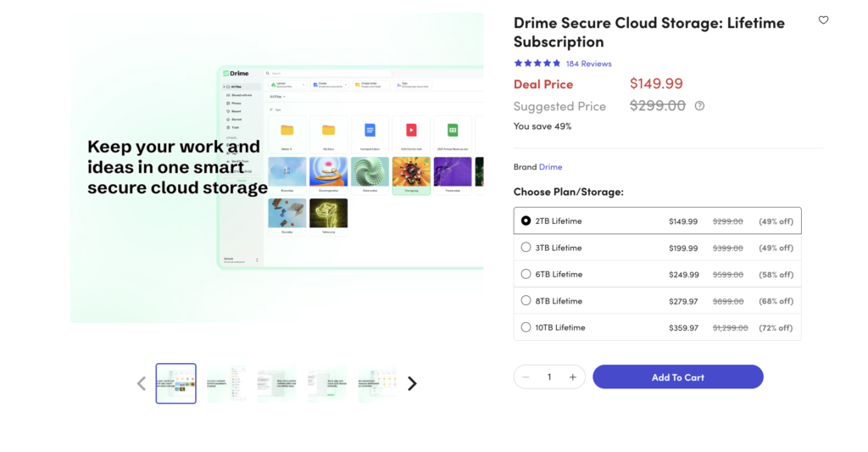
Task: Click the $249.99 price in 6TB row
Action: pyautogui.click(x=684, y=275)
